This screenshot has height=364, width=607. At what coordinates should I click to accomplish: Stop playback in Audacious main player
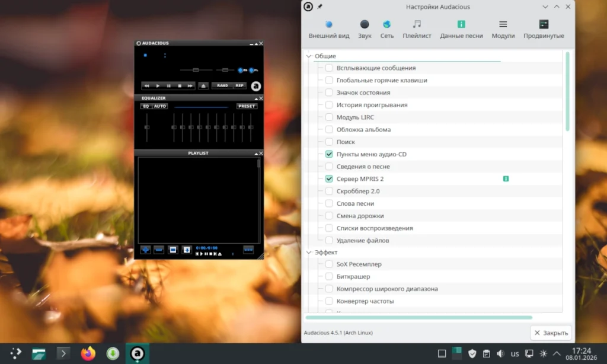pyautogui.click(x=180, y=85)
